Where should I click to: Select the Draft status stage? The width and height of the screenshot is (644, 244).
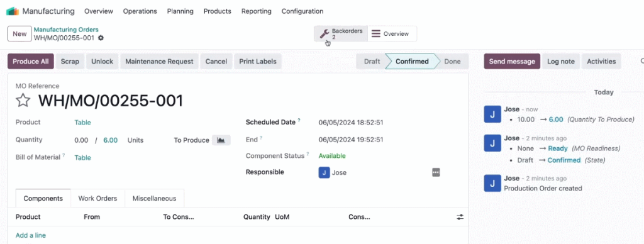coord(372,62)
